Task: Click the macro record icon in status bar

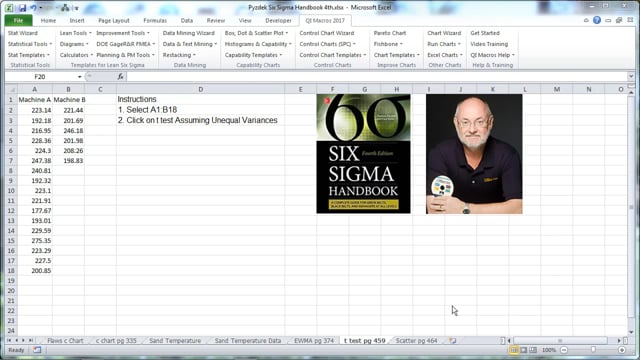Action: [37, 350]
